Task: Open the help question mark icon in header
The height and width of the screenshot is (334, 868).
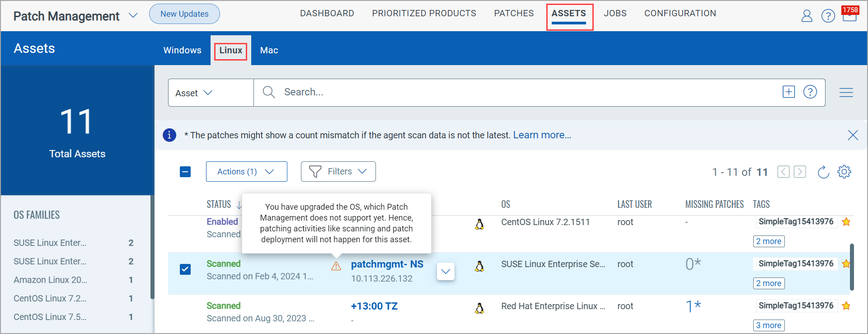Action: [x=828, y=16]
